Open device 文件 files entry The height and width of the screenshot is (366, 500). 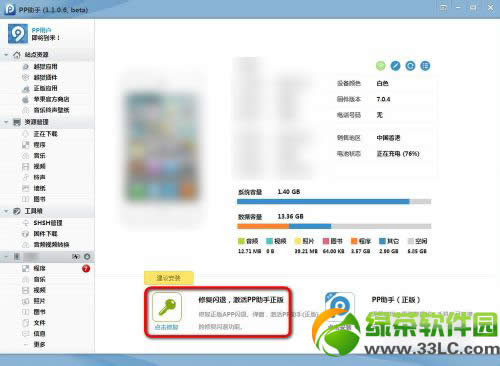tap(39, 323)
